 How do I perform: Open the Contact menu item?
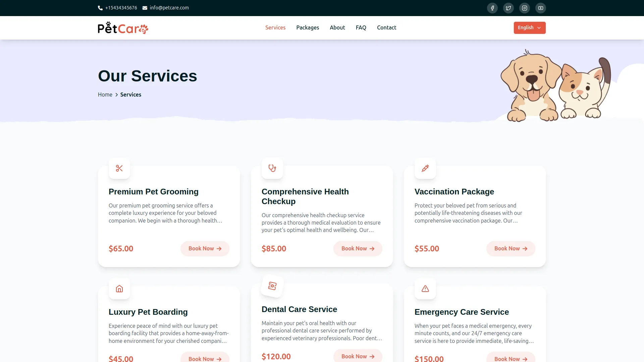pyautogui.click(x=386, y=28)
